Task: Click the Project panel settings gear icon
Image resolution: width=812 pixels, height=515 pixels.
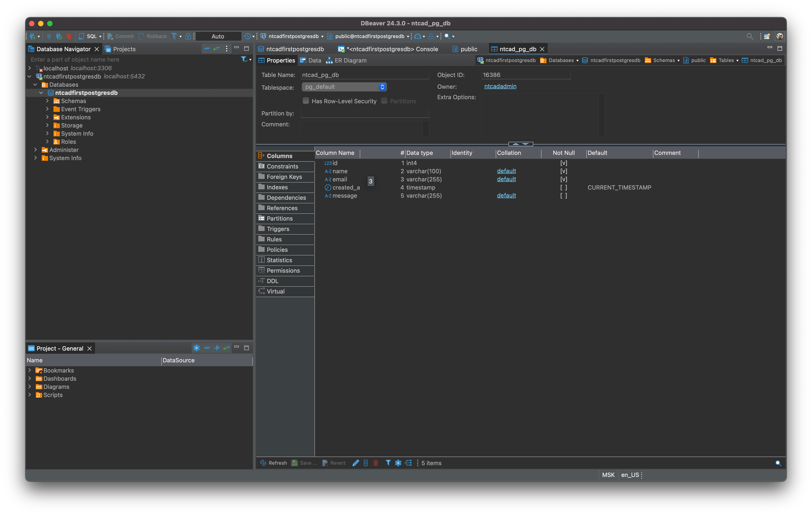Action: pos(197,348)
